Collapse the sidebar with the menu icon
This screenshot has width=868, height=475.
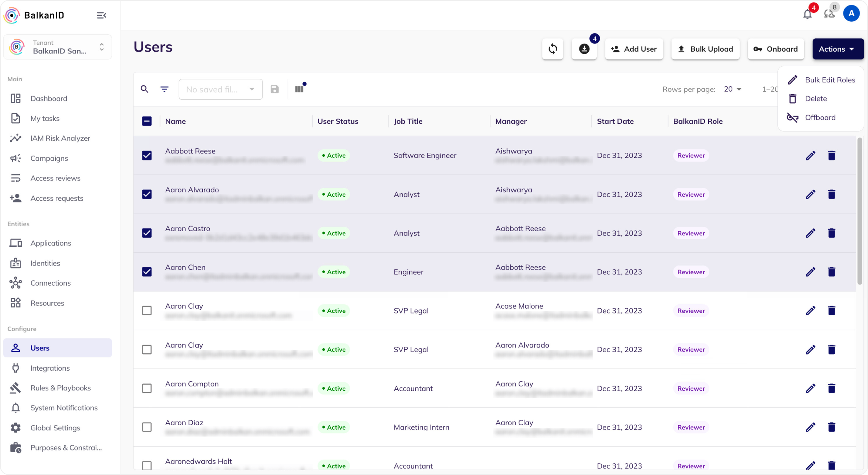coord(102,15)
